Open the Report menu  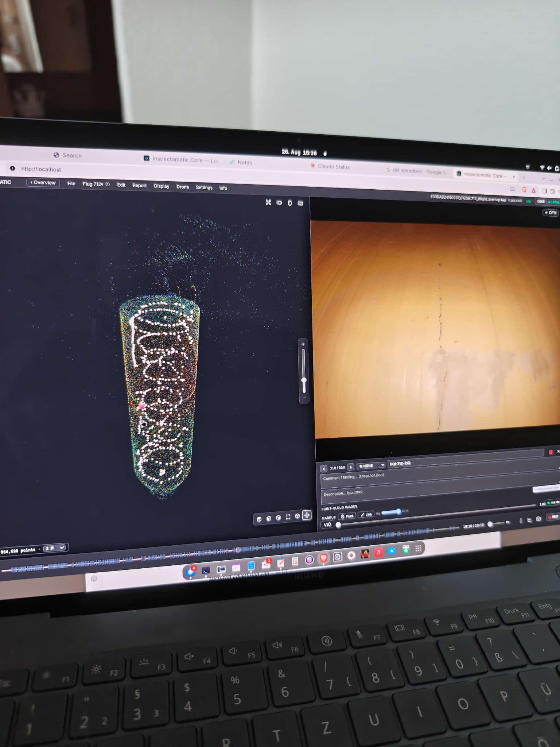(139, 185)
